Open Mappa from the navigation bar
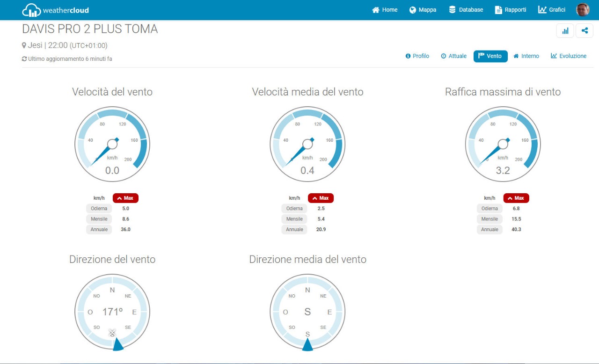The height and width of the screenshot is (364, 599). tap(423, 10)
